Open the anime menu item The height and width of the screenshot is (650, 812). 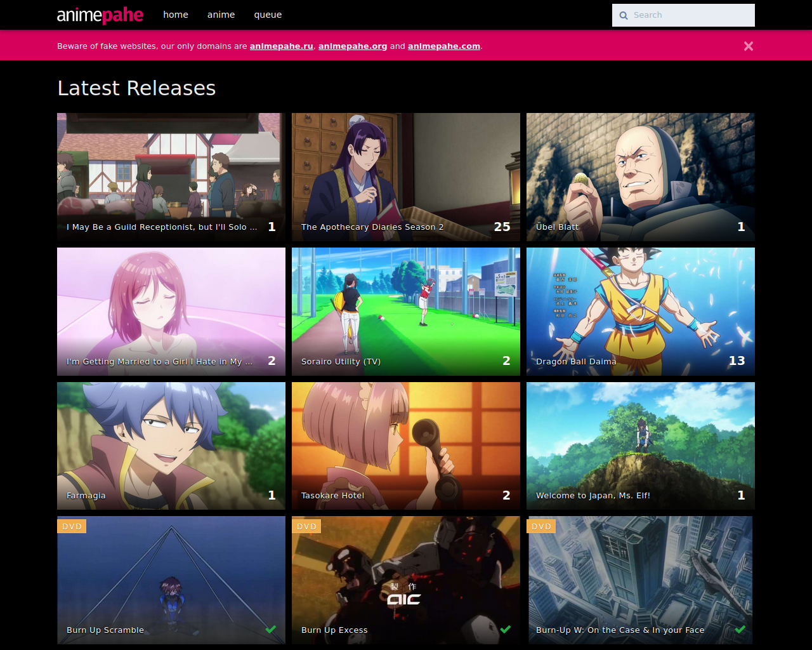point(221,15)
